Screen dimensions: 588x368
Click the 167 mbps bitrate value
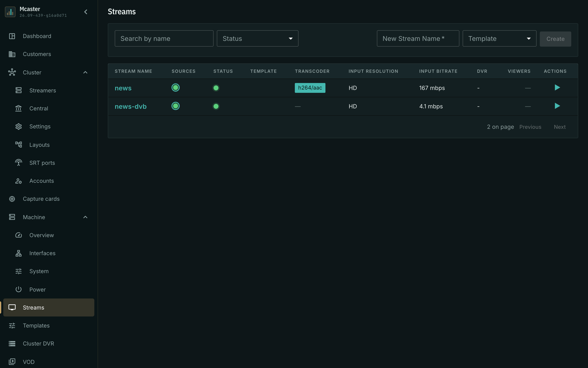432,88
